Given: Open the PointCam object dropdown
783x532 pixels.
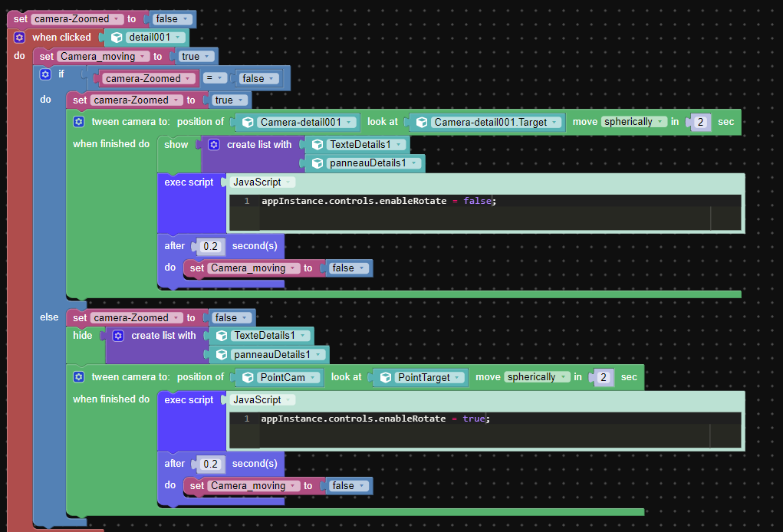Looking at the screenshot, I should click(288, 378).
